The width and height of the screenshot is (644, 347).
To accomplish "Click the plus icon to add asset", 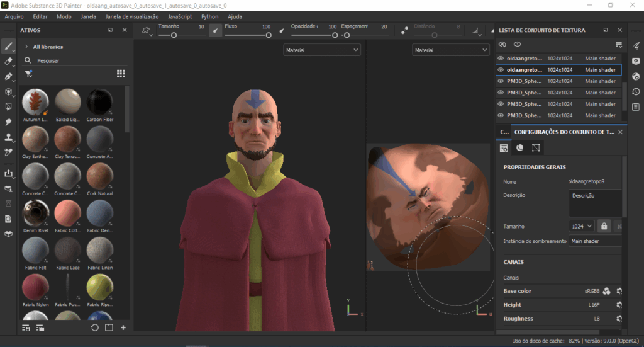I will tap(123, 327).
